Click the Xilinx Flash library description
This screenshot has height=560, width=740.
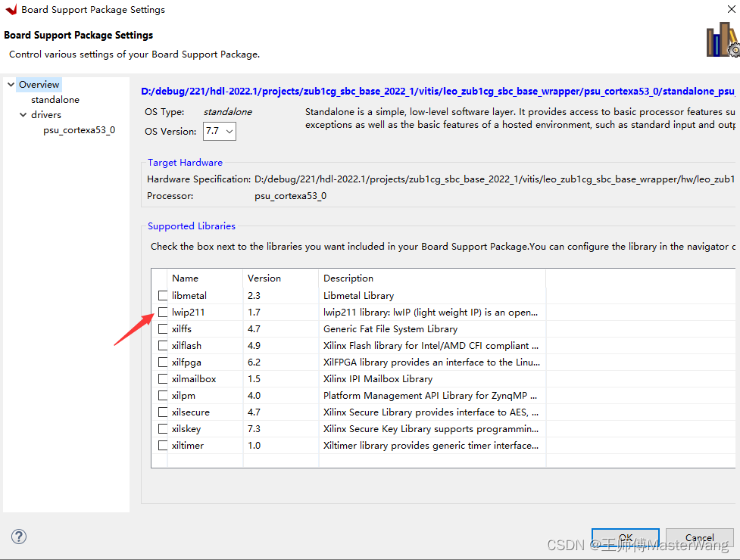pyautogui.click(x=431, y=346)
